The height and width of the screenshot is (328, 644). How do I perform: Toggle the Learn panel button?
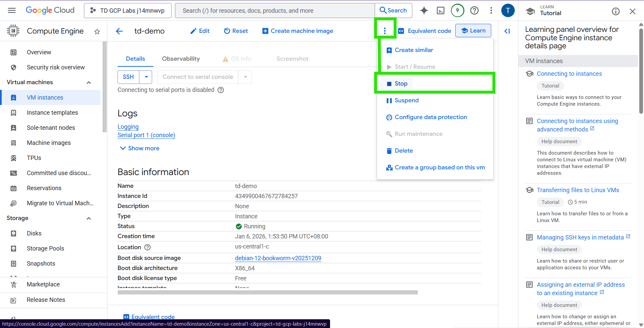click(x=473, y=31)
